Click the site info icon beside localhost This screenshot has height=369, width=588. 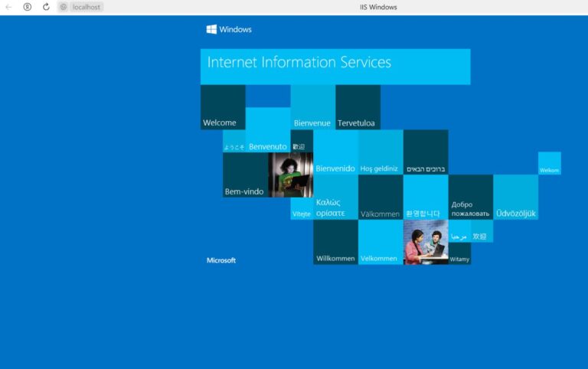tap(64, 7)
